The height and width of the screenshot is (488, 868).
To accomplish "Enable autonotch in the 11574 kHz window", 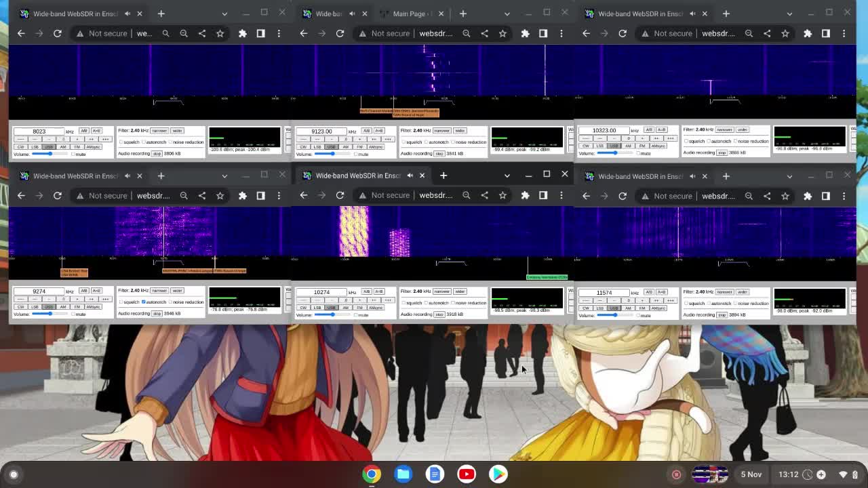I will click(709, 303).
